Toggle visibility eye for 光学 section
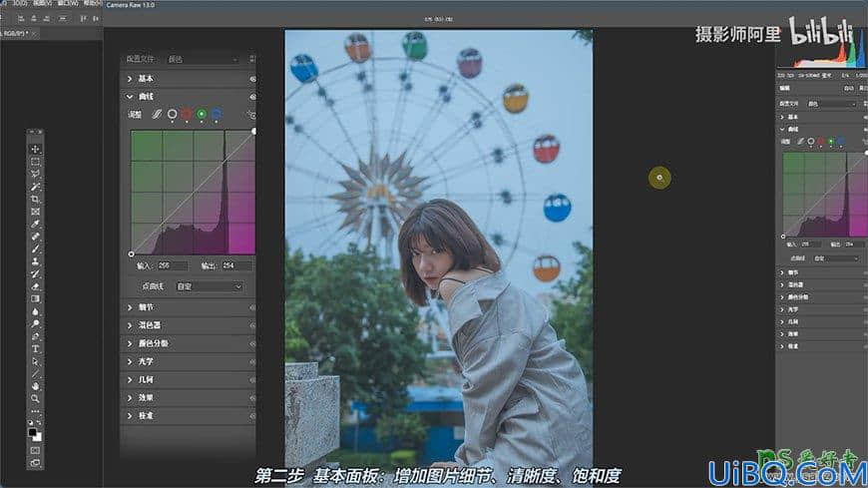 pos(253,361)
